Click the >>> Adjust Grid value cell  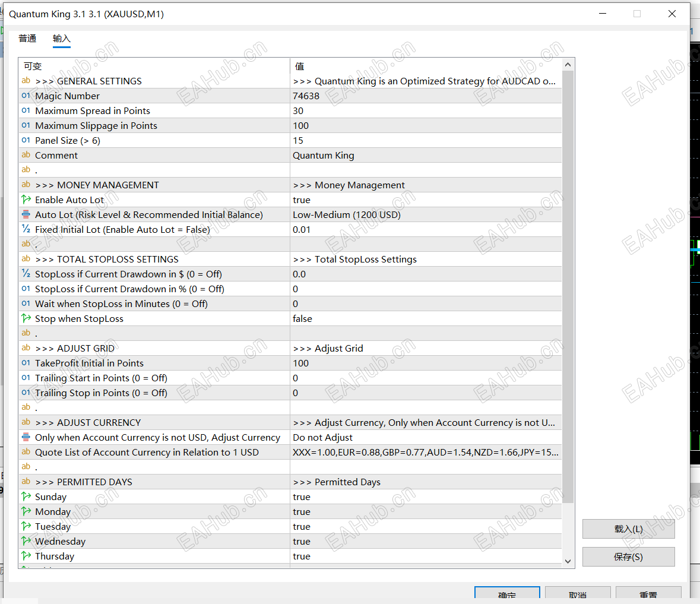tap(426, 348)
